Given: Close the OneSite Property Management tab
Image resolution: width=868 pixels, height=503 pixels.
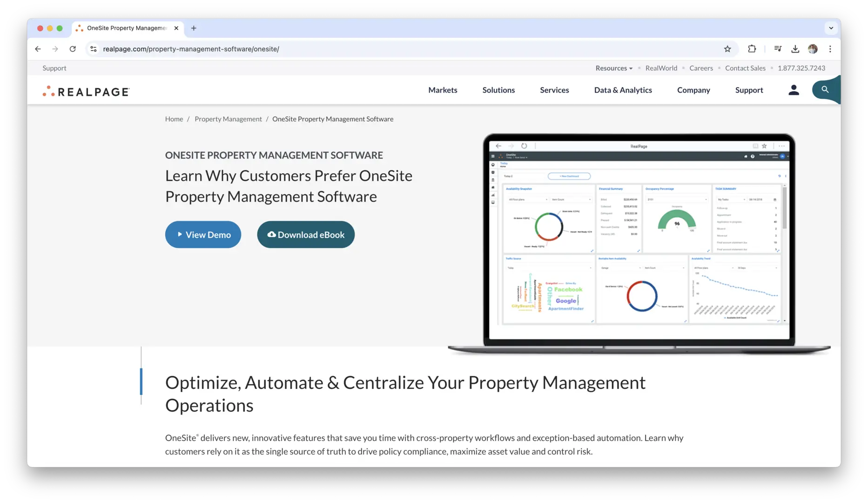Looking at the screenshot, I should (176, 28).
